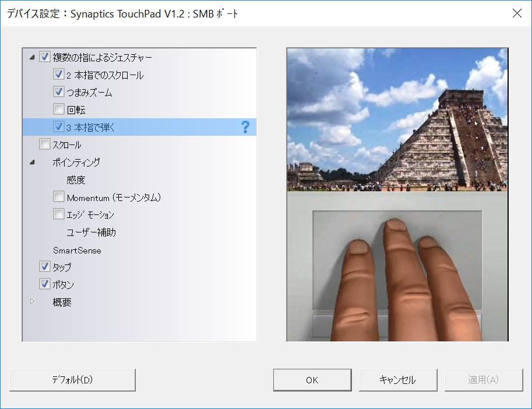Expand the 概要 section
The image size is (532, 409).
(x=33, y=302)
